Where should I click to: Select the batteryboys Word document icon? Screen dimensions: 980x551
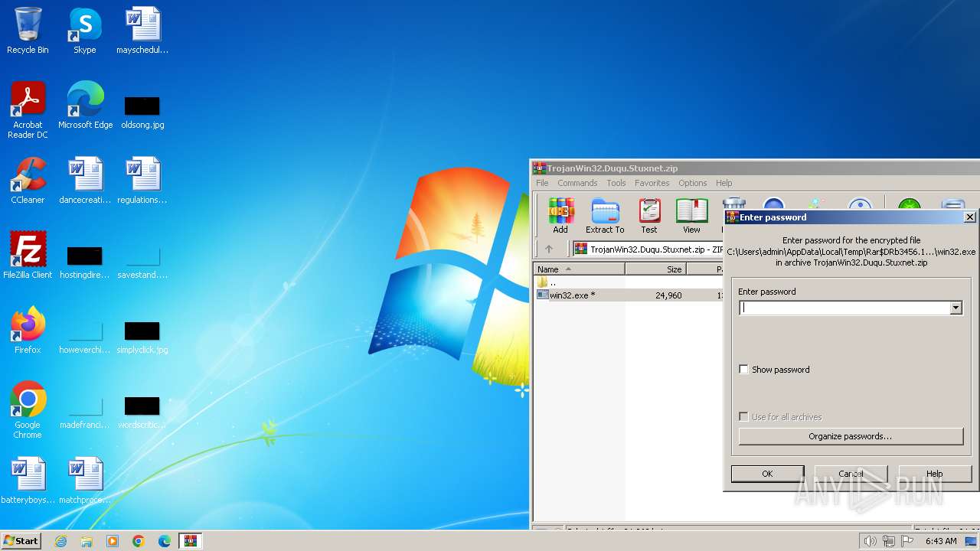pyautogui.click(x=28, y=481)
